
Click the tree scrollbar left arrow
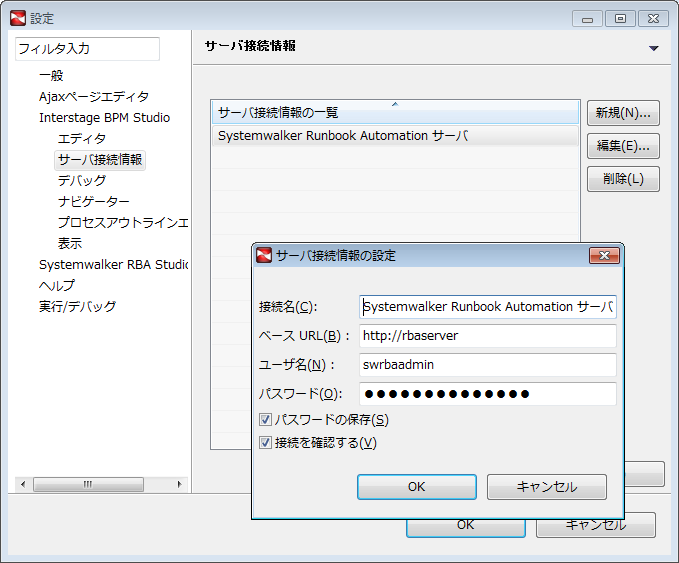point(23,484)
